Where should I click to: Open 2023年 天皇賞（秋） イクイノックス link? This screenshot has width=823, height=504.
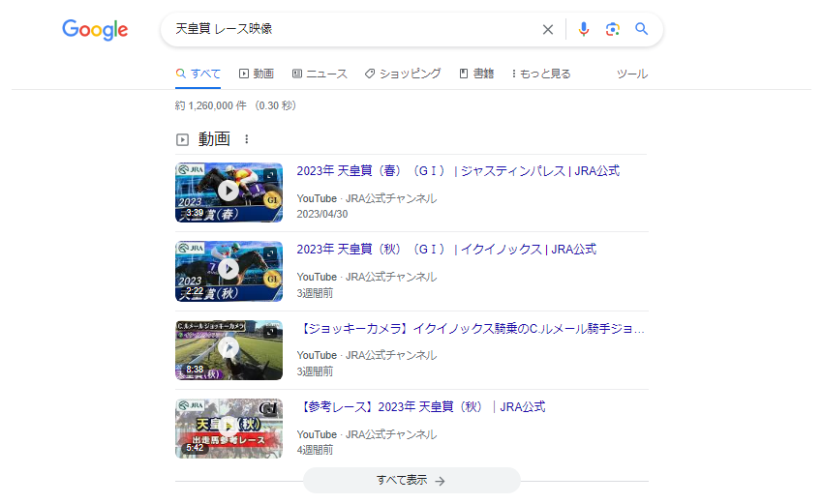coord(446,250)
